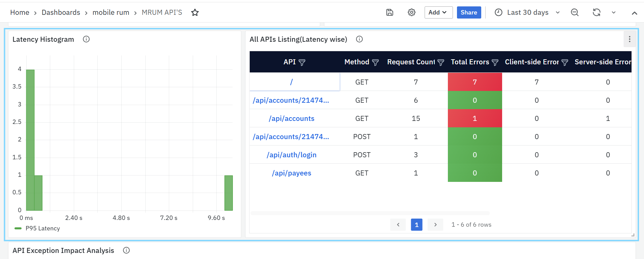Open the Add dropdown
Screen dimensions: 644x259
click(438, 12)
